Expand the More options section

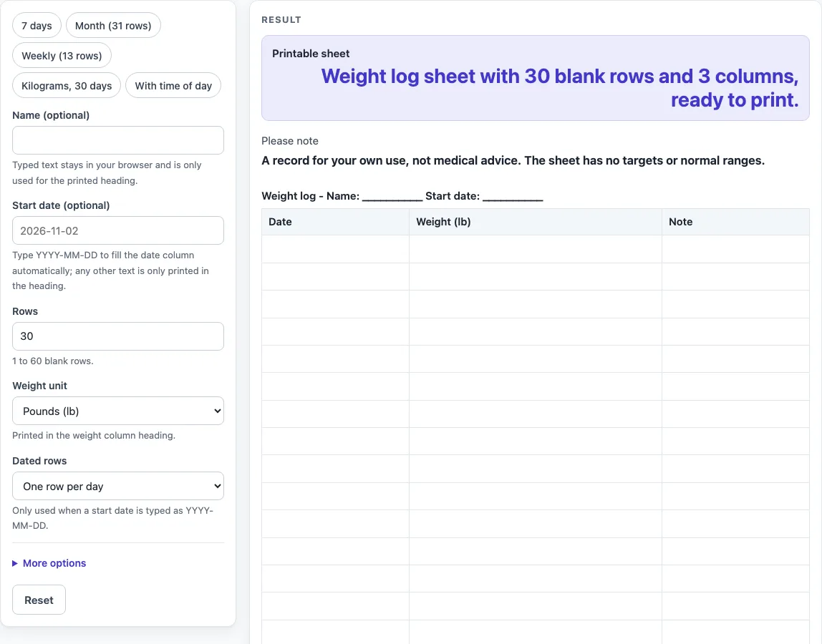pos(49,563)
